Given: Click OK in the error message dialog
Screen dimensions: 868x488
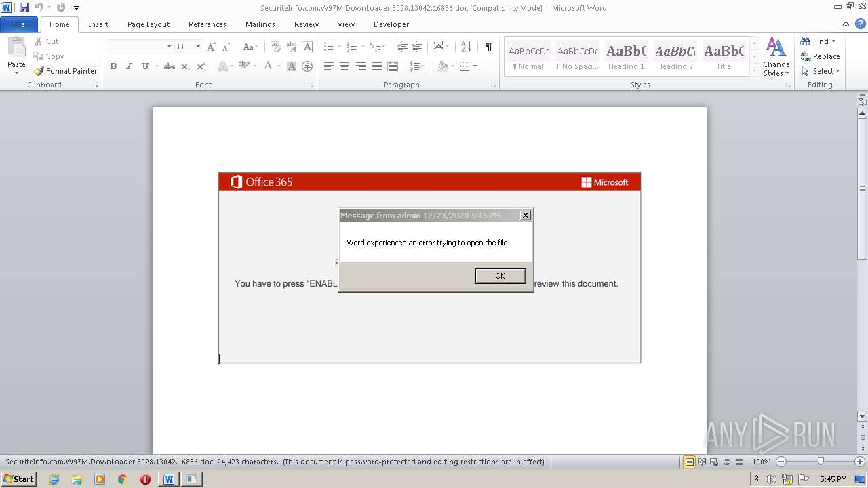Looking at the screenshot, I should click(500, 276).
